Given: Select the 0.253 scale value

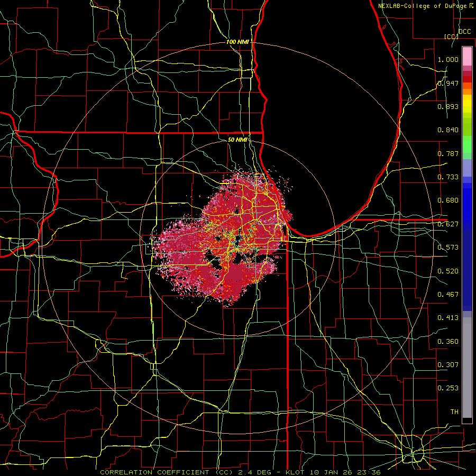Looking at the screenshot, I should coord(448,388).
